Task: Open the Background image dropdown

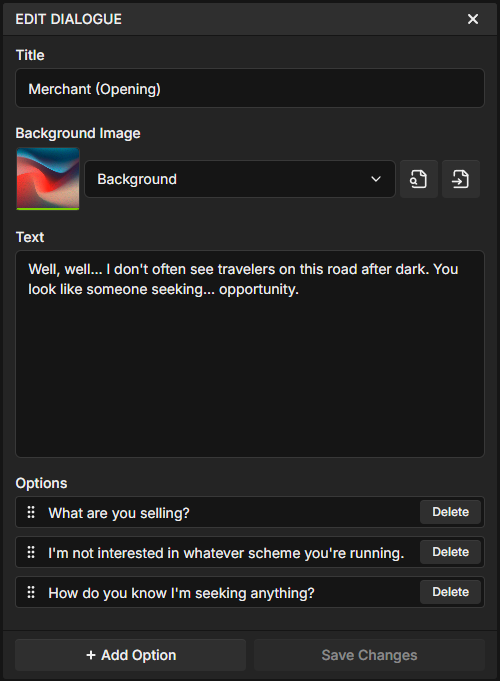Action: pyautogui.click(x=240, y=179)
